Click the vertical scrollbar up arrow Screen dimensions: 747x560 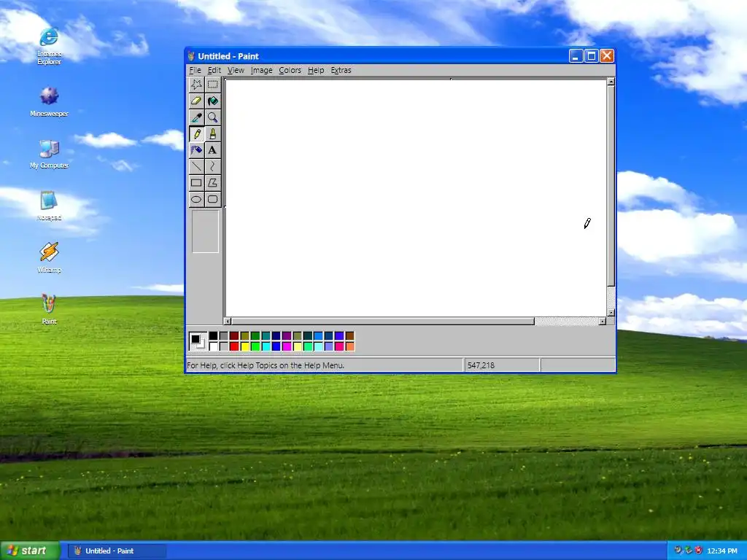coord(611,82)
